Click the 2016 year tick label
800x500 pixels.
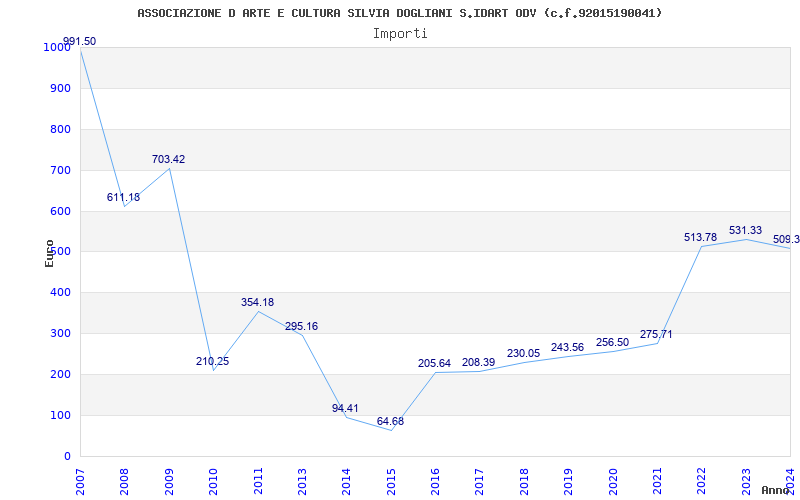[436, 481]
